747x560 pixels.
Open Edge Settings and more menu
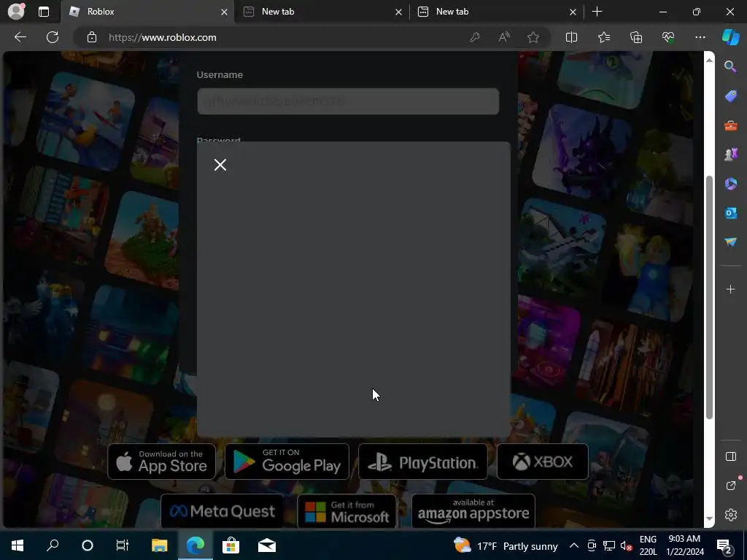(700, 37)
